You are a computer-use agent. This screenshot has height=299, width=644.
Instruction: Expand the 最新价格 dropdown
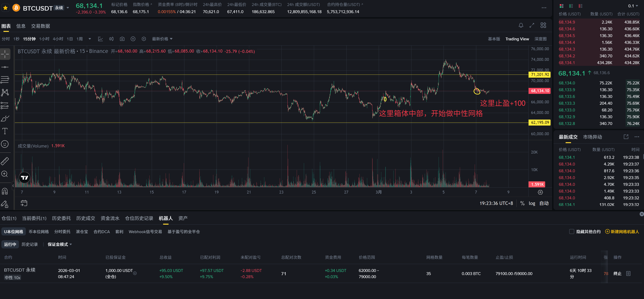coord(162,39)
